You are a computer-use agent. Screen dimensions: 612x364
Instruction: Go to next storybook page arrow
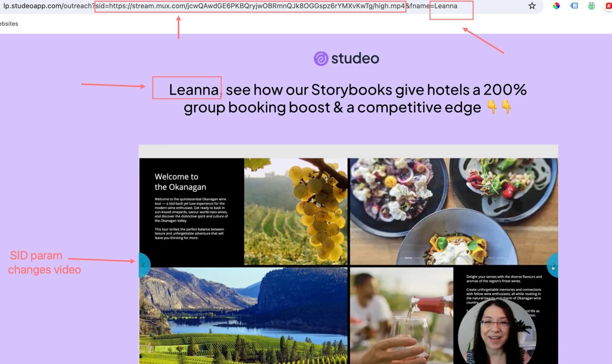(553, 266)
